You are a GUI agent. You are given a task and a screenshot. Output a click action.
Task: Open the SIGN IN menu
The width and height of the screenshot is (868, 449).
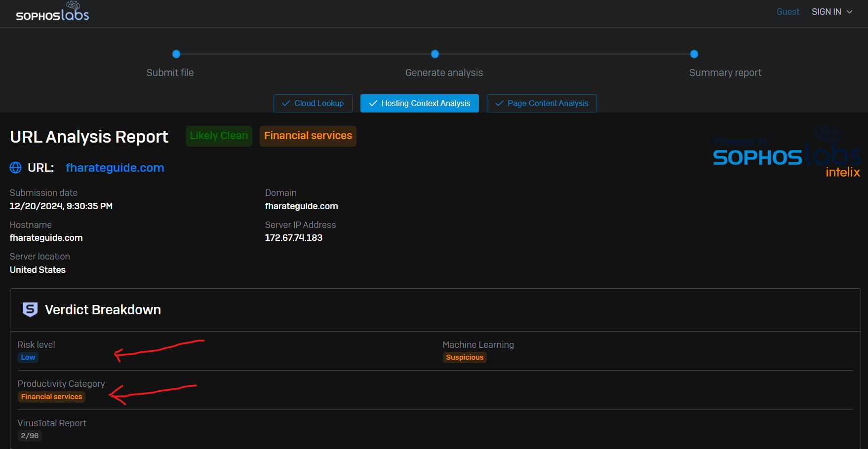(x=832, y=12)
